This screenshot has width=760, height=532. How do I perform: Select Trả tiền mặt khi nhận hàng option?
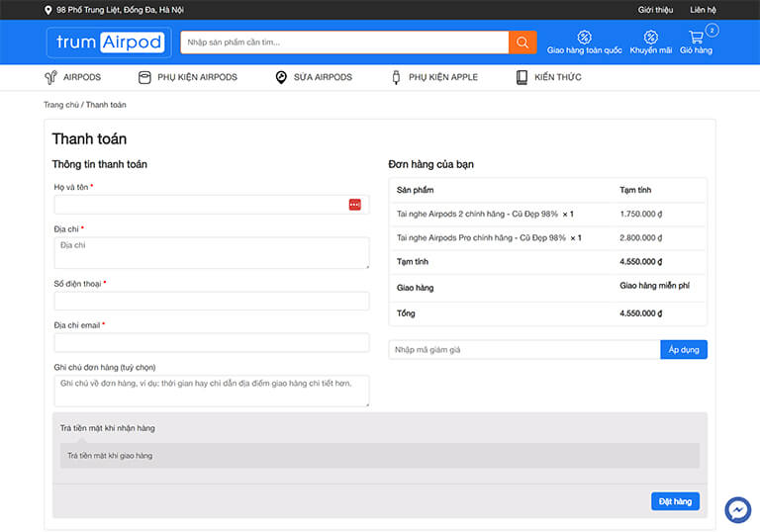107,428
